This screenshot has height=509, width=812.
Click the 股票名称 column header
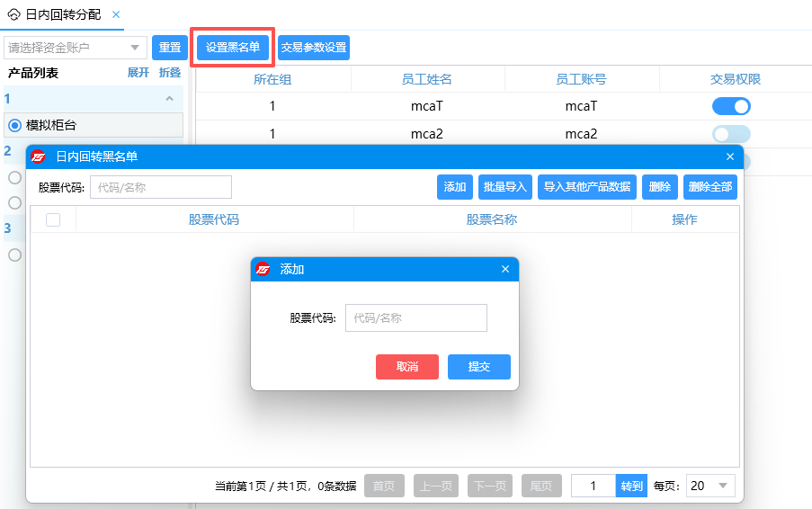click(492, 219)
